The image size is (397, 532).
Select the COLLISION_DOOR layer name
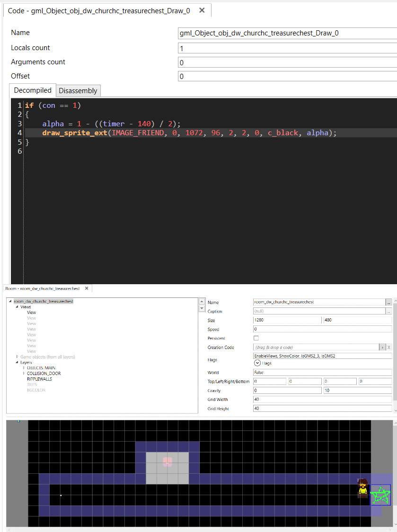(x=44, y=373)
